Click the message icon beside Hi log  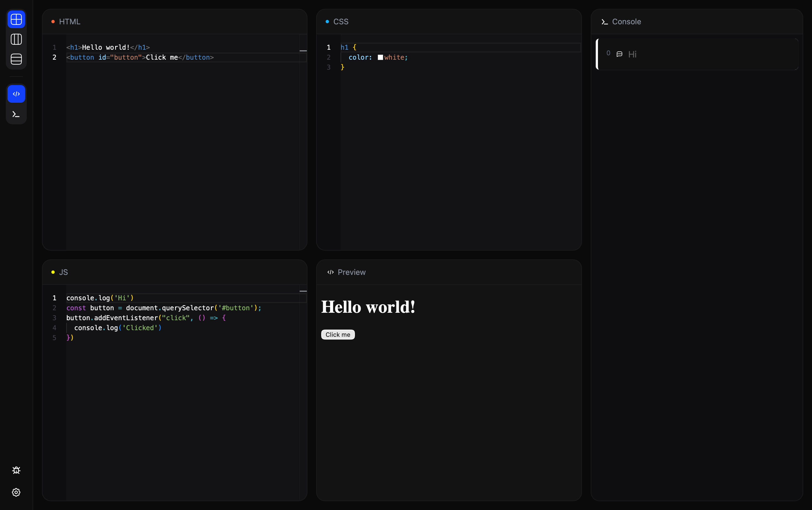coord(619,54)
